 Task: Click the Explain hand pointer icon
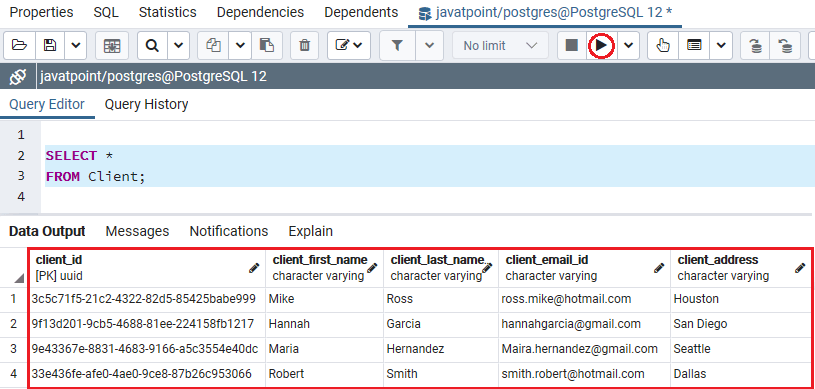[663, 46]
